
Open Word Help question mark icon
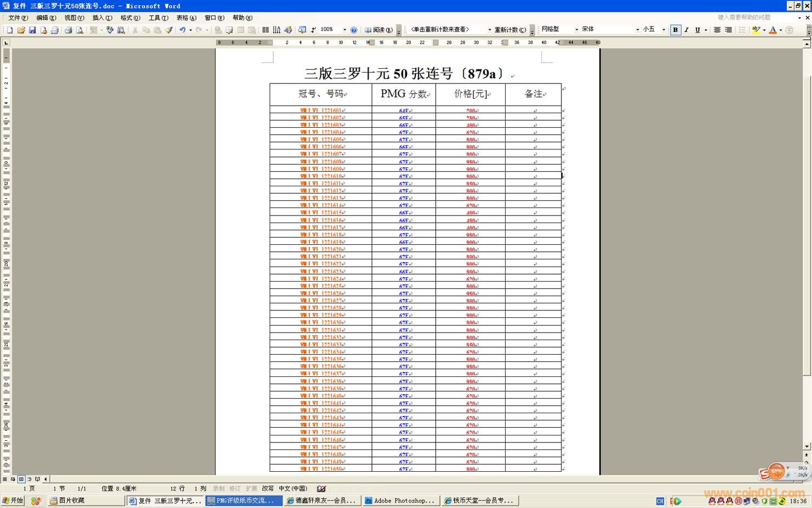click(353, 30)
